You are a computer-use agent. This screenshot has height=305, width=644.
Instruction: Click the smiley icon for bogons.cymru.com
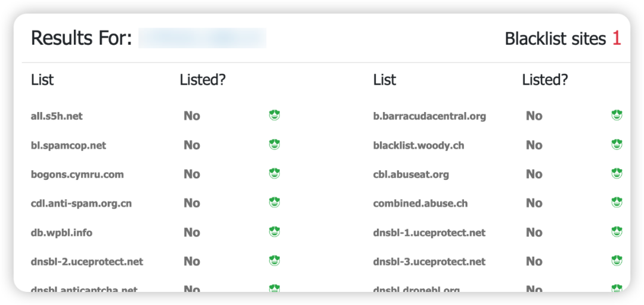coord(274,173)
